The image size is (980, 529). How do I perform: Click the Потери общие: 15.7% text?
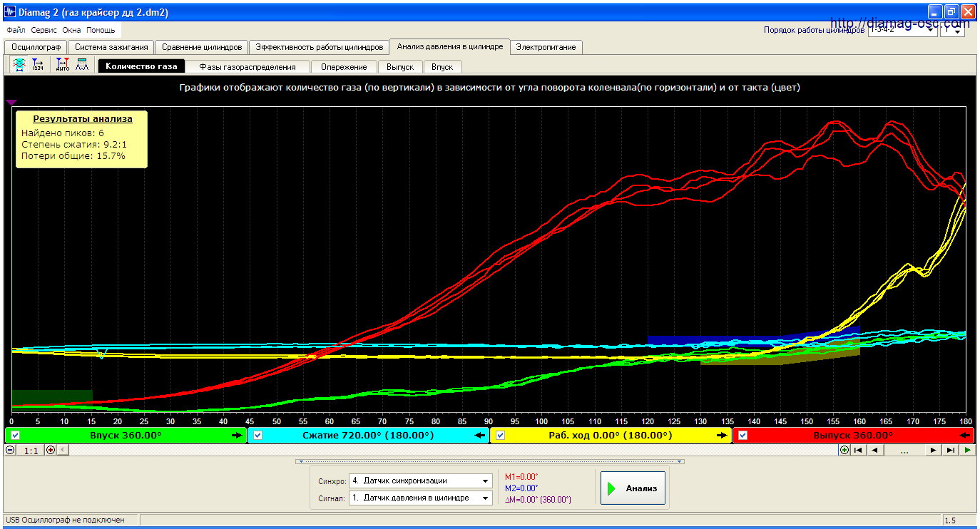click(73, 155)
